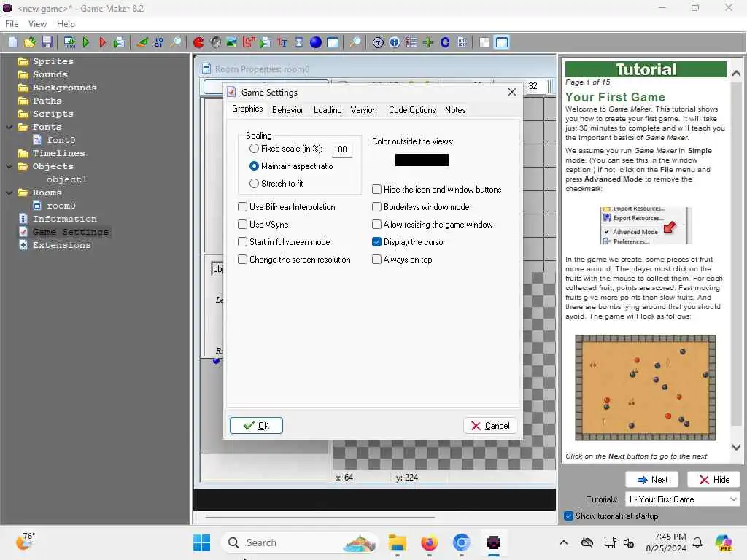Click the fixed scale percentage field
The height and width of the screenshot is (560, 747).
pyautogui.click(x=341, y=149)
